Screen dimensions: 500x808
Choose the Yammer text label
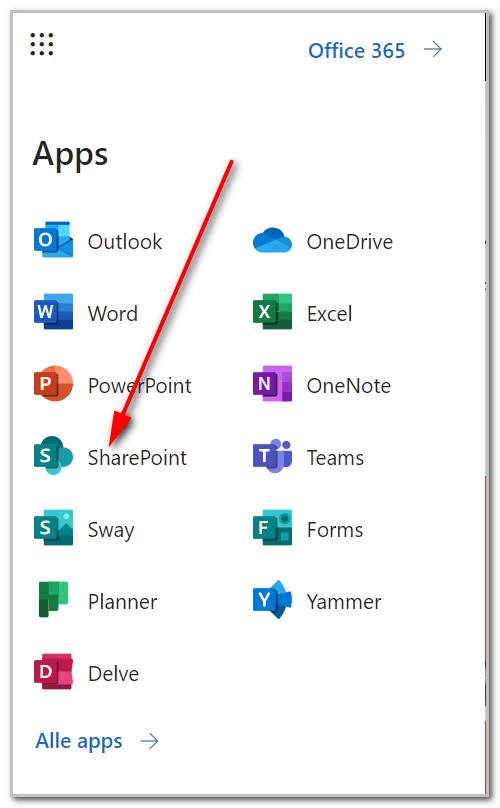tap(344, 601)
